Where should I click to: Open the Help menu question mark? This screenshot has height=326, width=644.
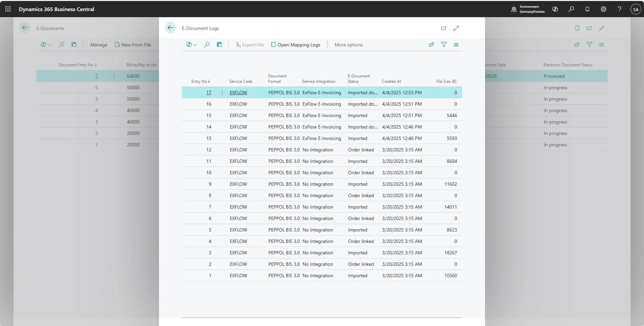[x=619, y=9]
